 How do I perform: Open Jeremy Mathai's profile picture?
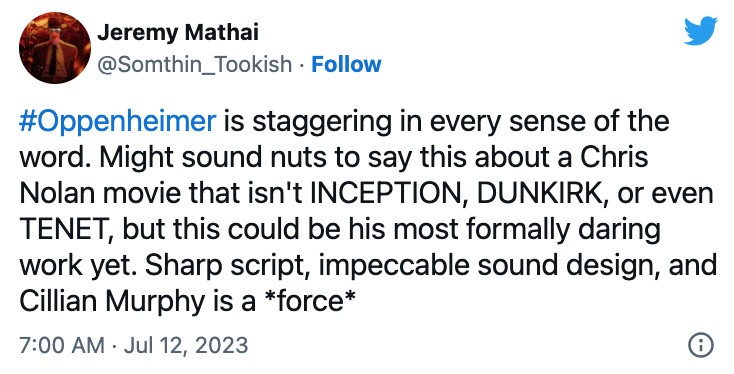pyautogui.click(x=55, y=48)
